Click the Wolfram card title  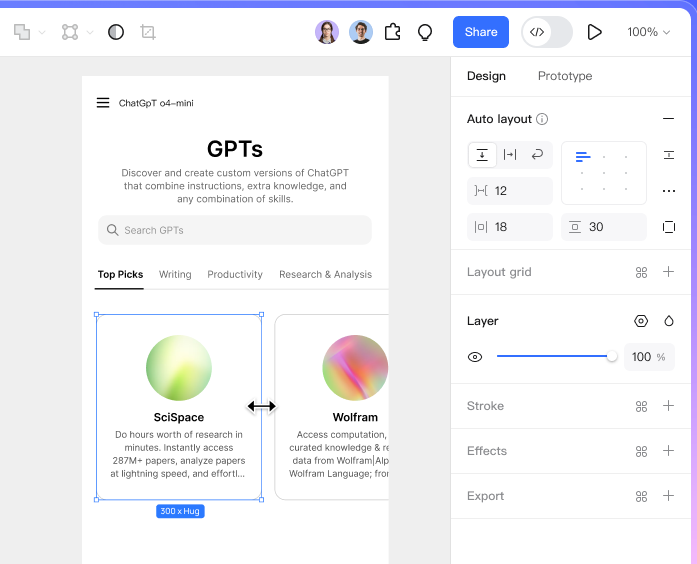(x=355, y=417)
